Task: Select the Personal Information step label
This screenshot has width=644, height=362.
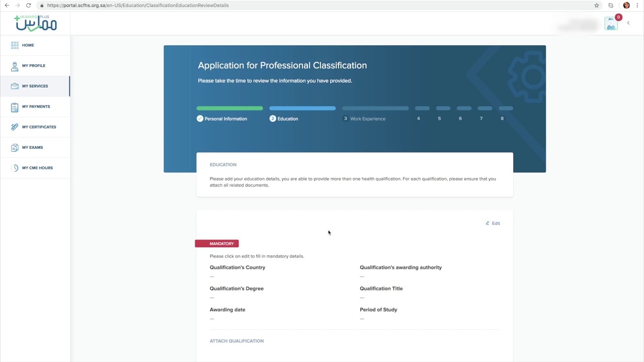Action: pyautogui.click(x=226, y=119)
